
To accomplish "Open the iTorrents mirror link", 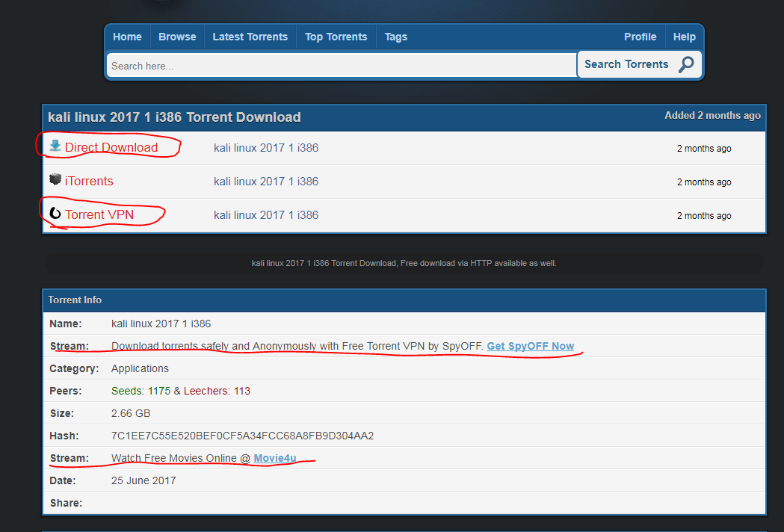I will click(x=89, y=181).
